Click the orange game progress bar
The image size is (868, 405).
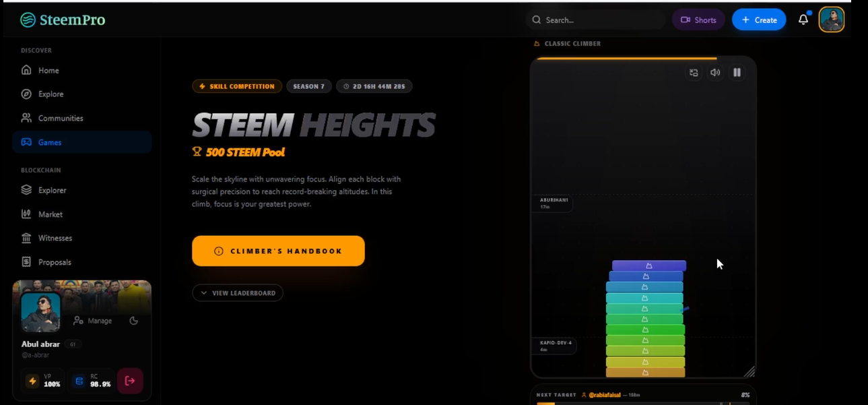coord(626,59)
